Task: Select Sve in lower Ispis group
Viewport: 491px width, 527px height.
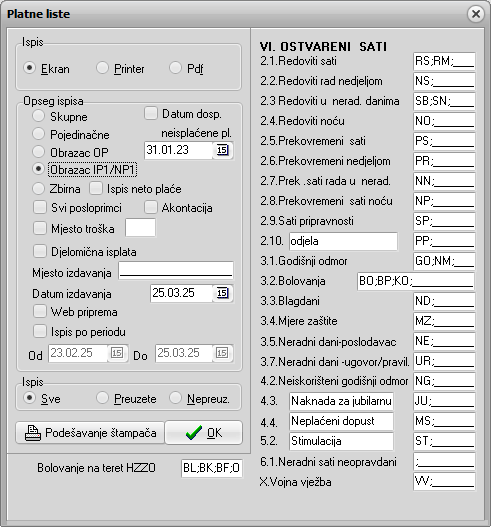Action: (30, 398)
